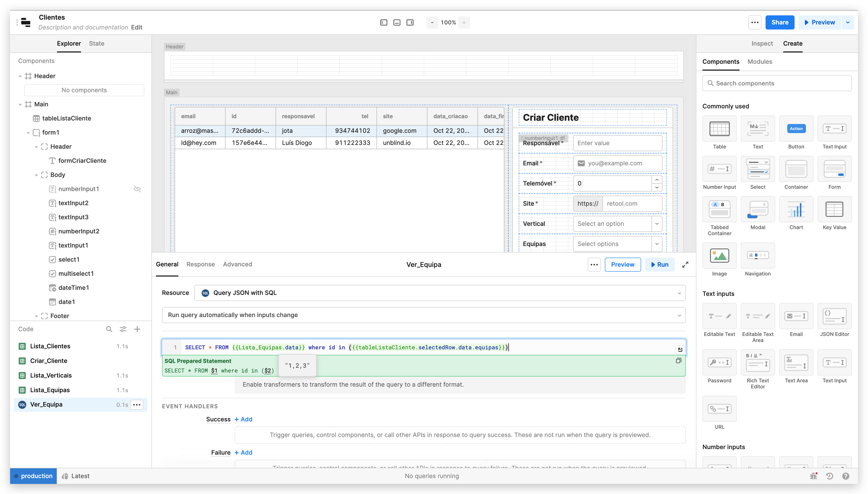
Task: Toggle the left panel visibility
Action: point(383,22)
